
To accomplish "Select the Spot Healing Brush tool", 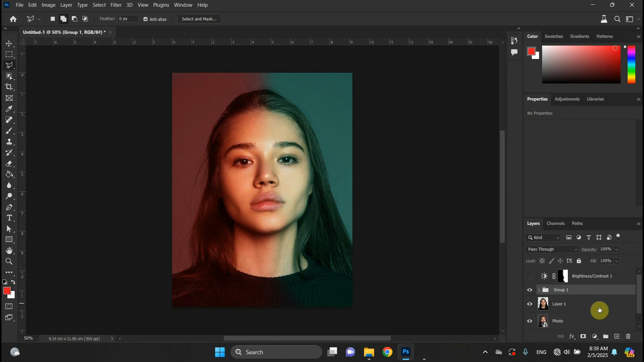I will [x=9, y=120].
